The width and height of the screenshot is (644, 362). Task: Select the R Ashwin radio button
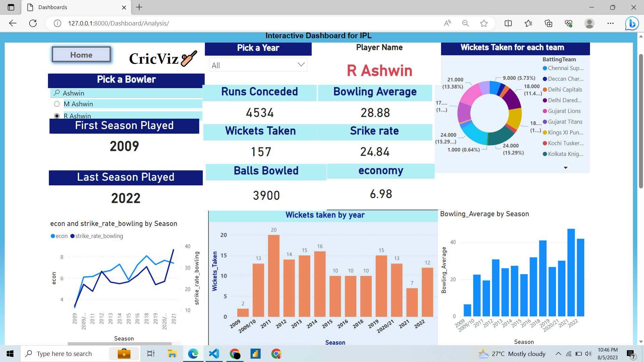(x=57, y=116)
